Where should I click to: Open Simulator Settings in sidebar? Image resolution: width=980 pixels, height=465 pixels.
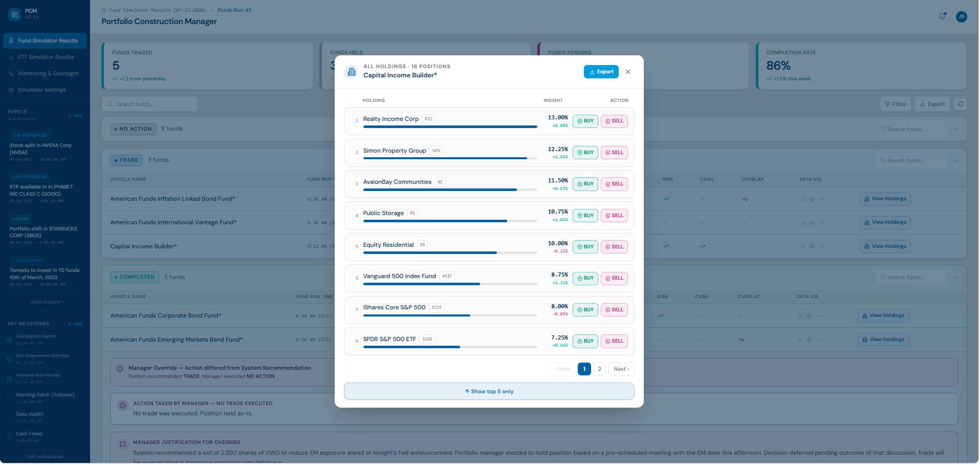point(45,90)
